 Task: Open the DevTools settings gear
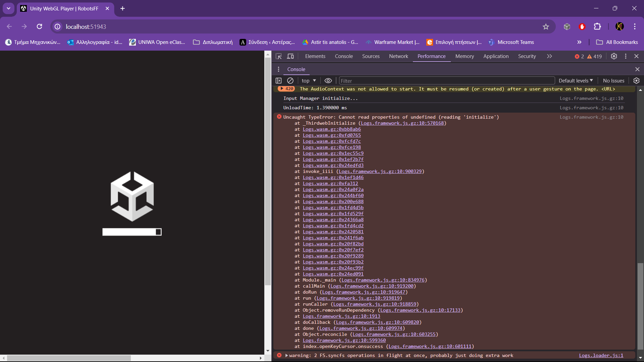[614, 56]
